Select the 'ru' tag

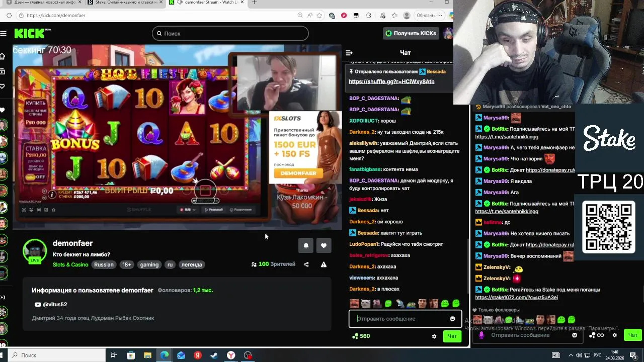pos(170,264)
